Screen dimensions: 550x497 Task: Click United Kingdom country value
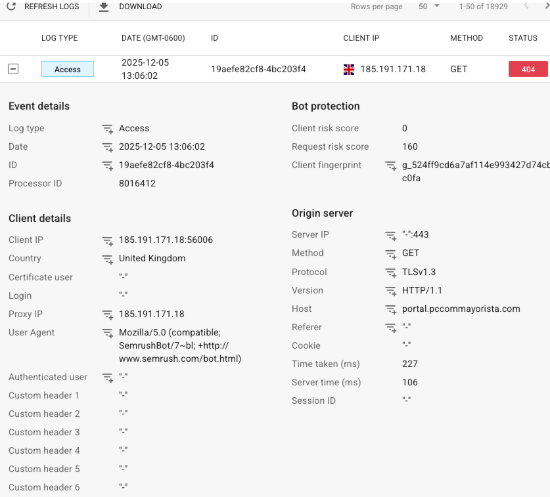click(x=152, y=258)
